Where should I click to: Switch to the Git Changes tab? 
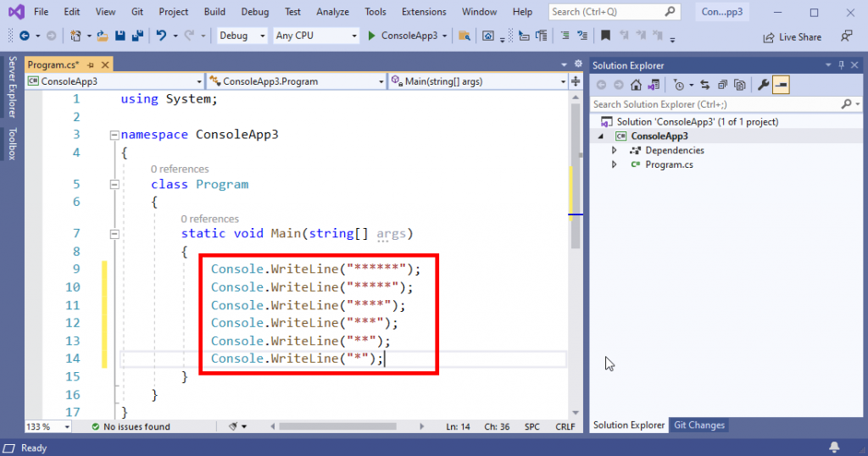coord(698,425)
